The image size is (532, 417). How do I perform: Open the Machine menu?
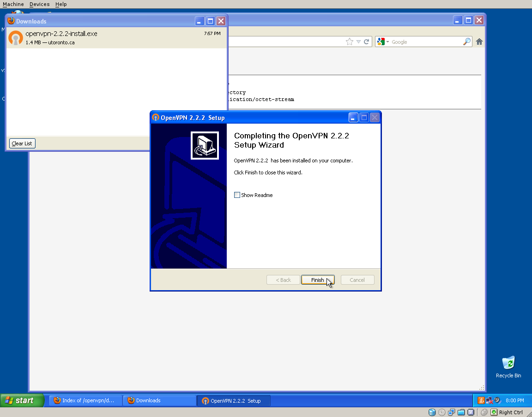pyautogui.click(x=13, y=4)
